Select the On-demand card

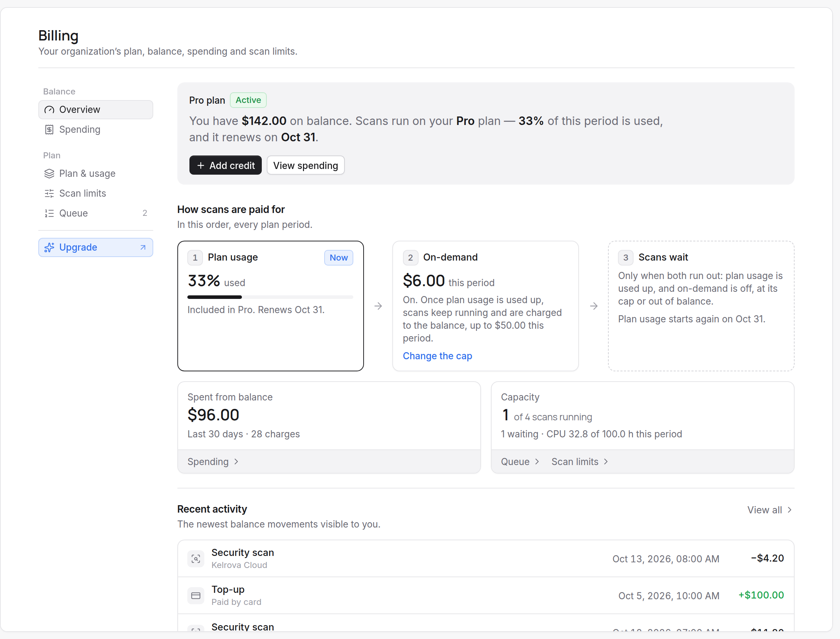(x=485, y=306)
